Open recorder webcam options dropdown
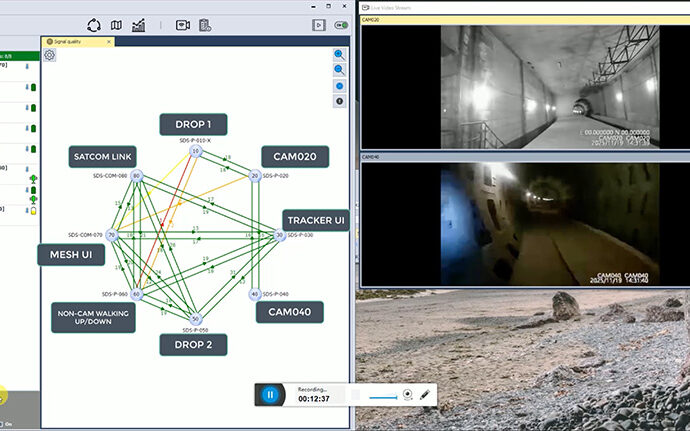The height and width of the screenshot is (431, 690). 408,395
